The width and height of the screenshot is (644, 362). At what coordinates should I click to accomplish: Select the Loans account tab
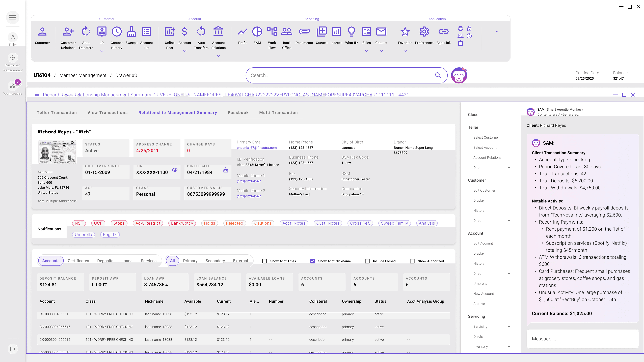pyautogui.click(x=127, y=261)
